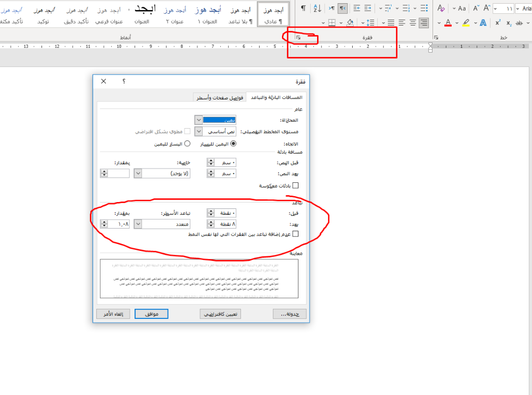
Task: Toggle show paragraph marks
Action: pyautogui.click(x=304, y=8)
